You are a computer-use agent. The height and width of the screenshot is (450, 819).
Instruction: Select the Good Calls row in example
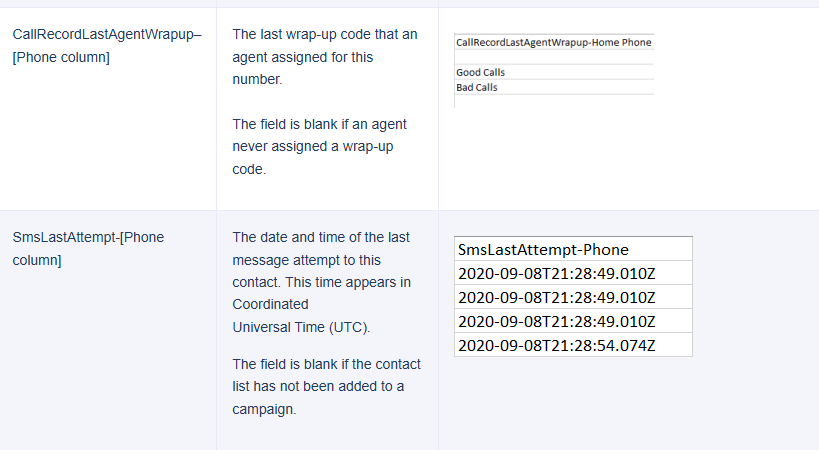481,72
